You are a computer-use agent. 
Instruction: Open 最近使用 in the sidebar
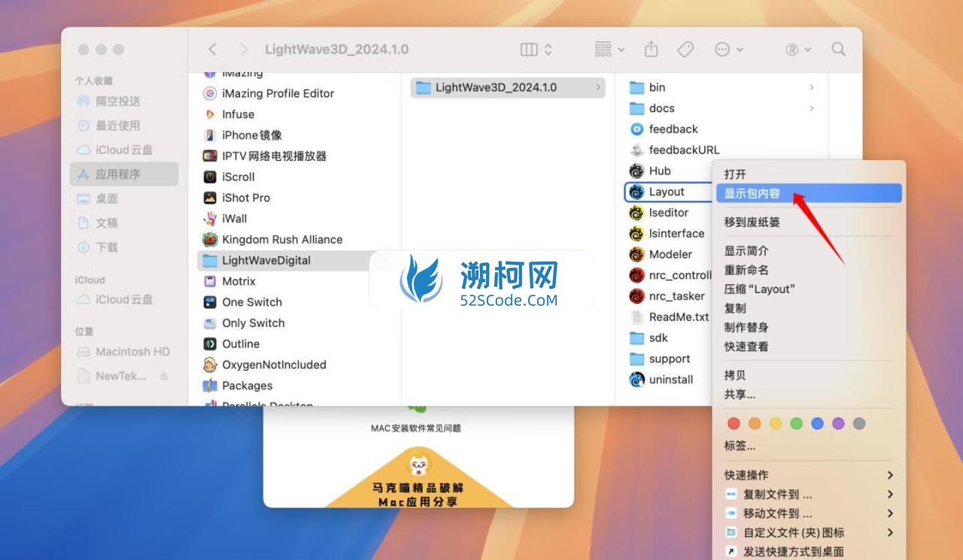(x=124, y=126)
